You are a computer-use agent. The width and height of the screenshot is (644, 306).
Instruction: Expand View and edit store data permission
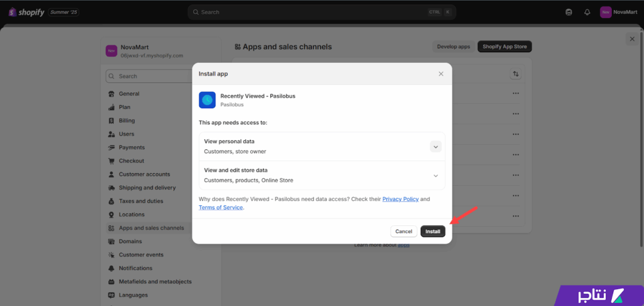(x=436, y=176)
